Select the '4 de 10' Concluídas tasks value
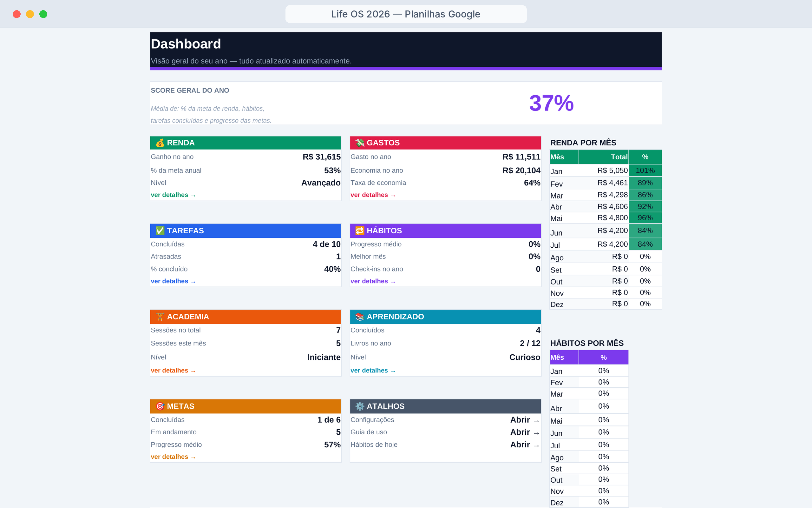Viewport: 812px width, 508px height. point(326,244)
